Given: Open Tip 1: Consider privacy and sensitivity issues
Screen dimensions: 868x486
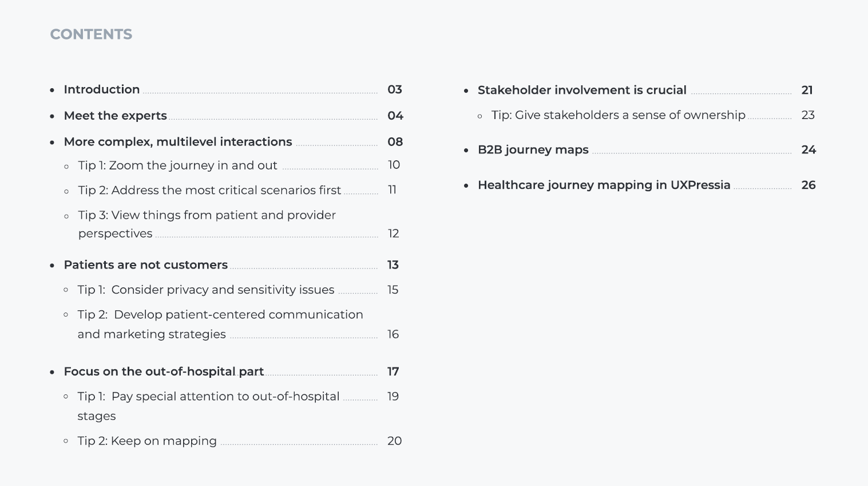Looking at the screenshot, I should (x=206, y=290).
